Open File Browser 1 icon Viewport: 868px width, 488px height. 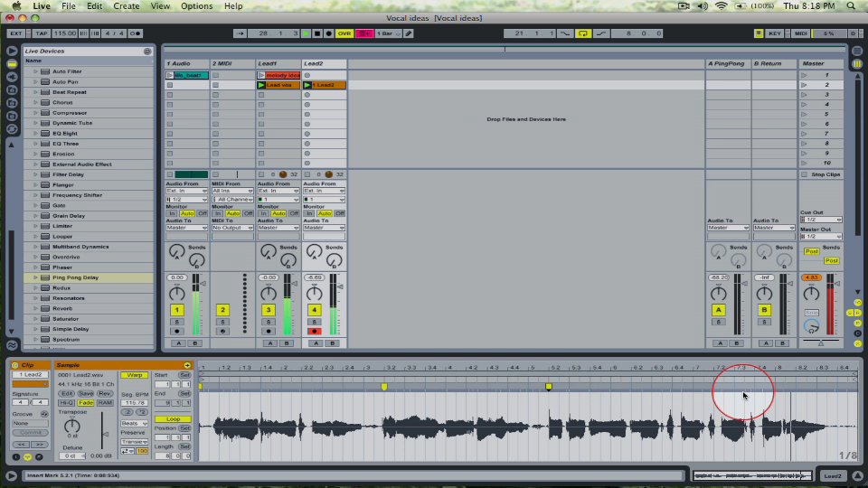[x=12, y=90]
